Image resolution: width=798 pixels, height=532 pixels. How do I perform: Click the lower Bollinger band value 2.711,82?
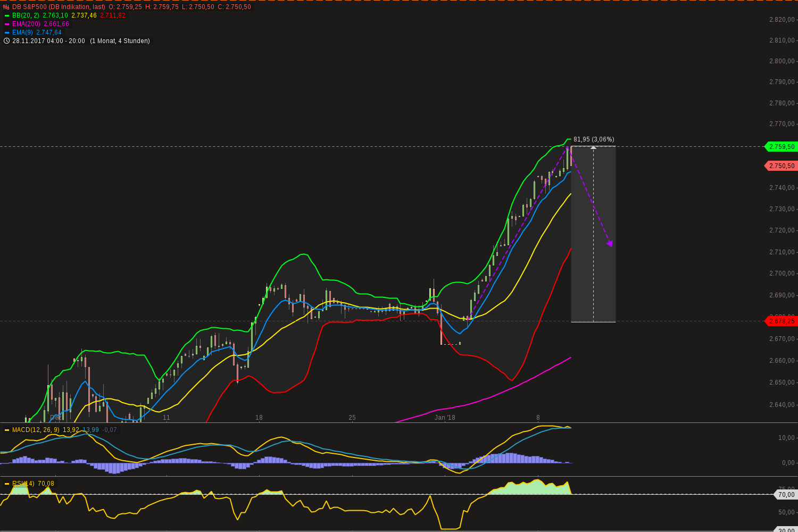coord(113,15)
